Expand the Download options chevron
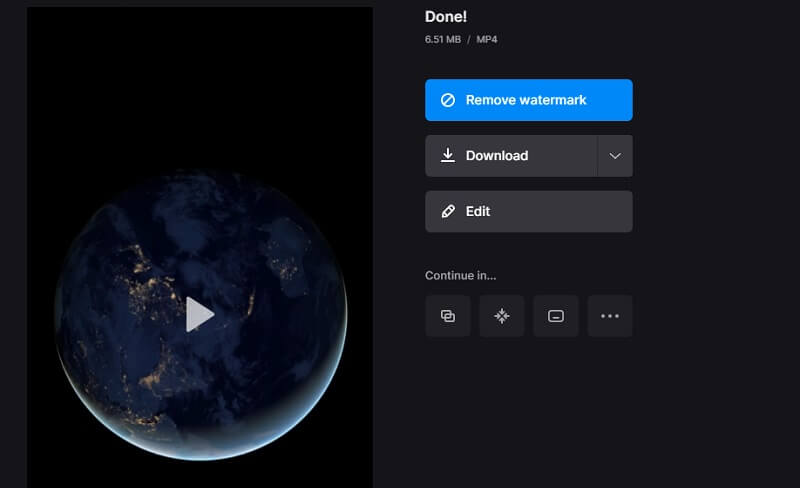The width and height of the screenshot is (800, 488). click(x=615, y=156)
